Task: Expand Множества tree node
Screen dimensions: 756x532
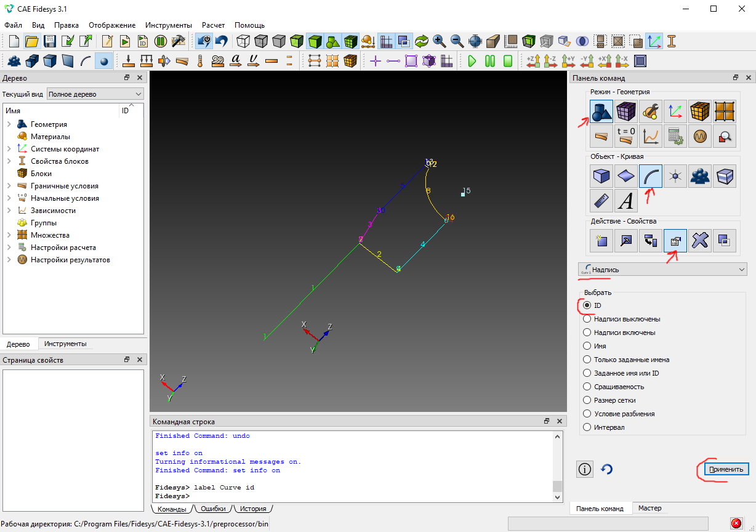Action: point(9,235)
